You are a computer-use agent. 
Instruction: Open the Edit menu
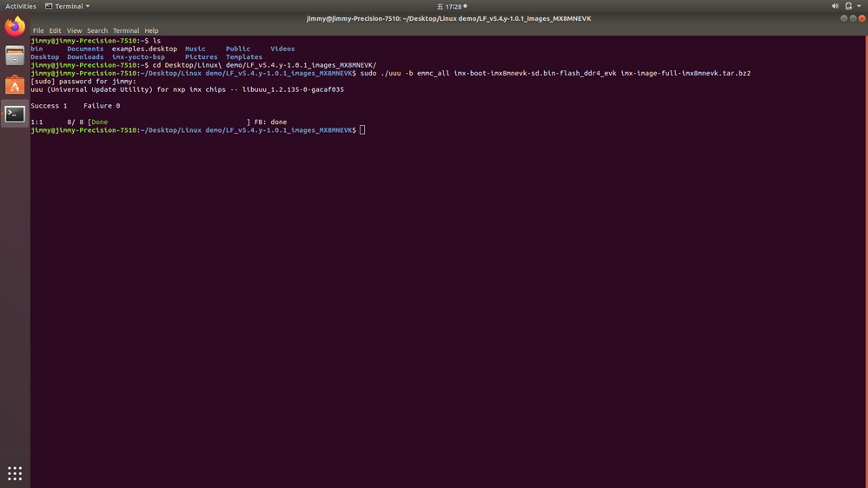[x=55, y=30]
